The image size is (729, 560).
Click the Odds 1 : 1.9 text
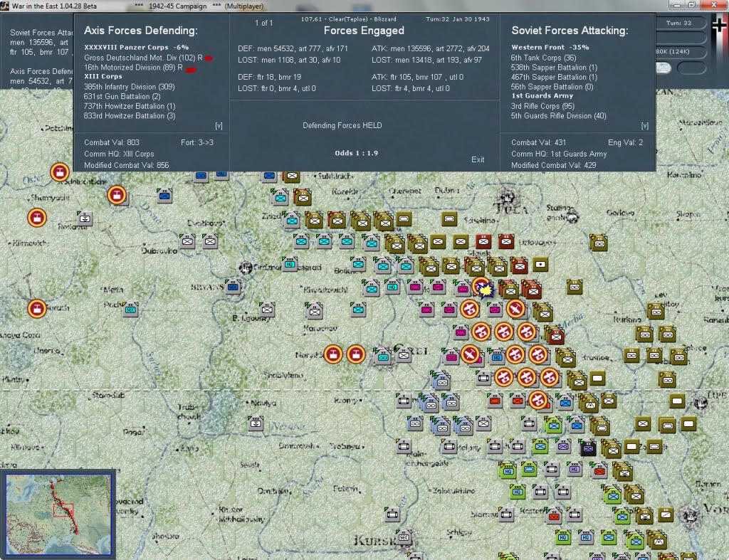point(356,153)
